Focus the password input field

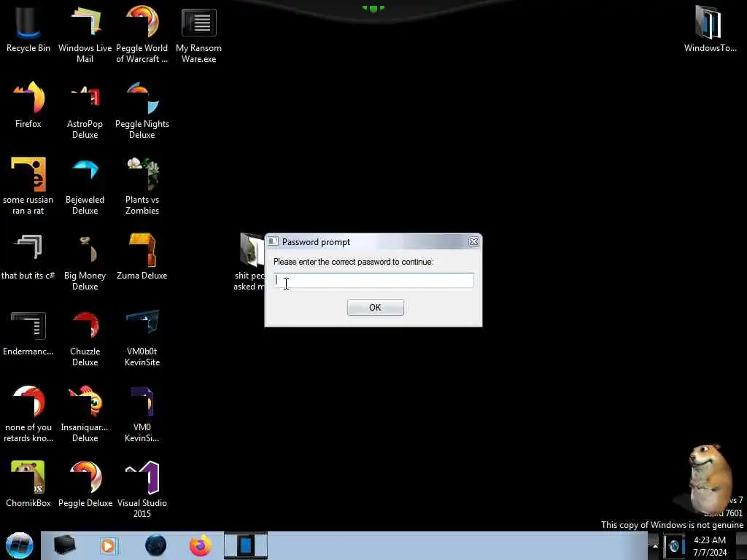pos(373,281)
